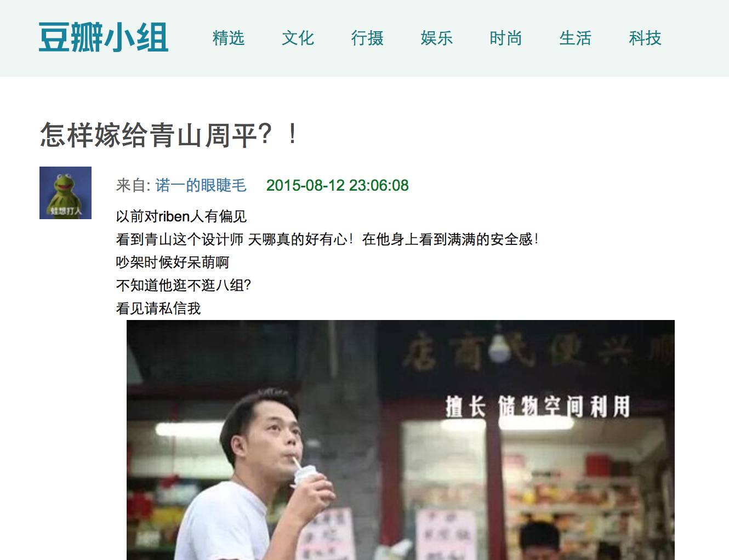
Task: Click the 来自: label before author name
Action: (133, 185)
